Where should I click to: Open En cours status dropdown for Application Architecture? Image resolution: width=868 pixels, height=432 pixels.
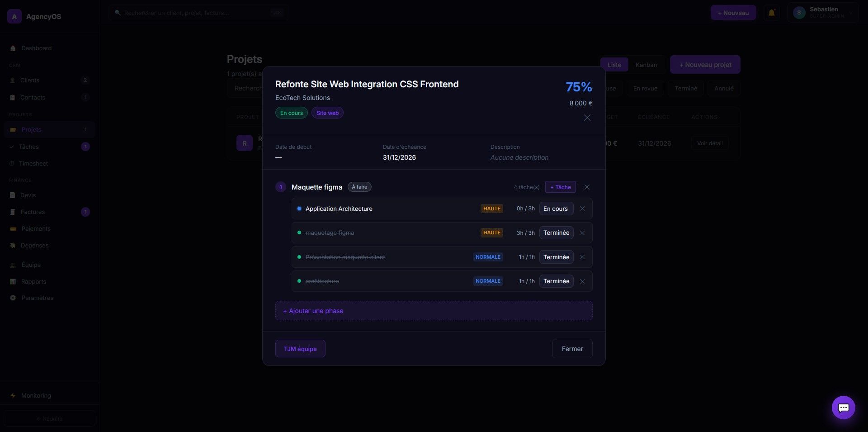pos(556,209)
